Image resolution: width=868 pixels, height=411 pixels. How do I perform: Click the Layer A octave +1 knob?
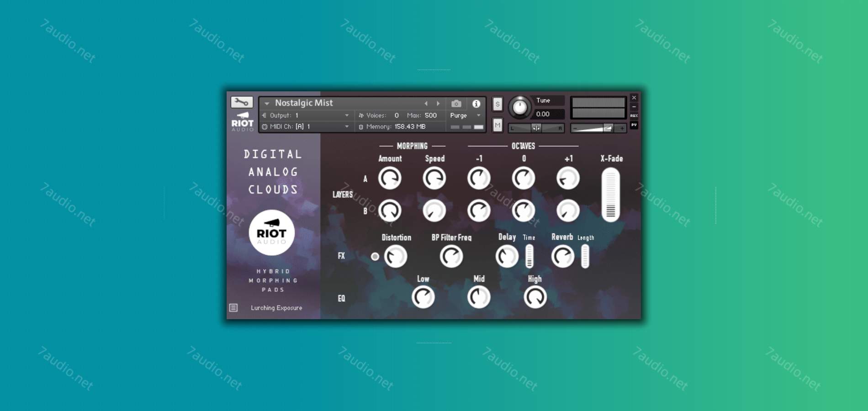click(x=568, y=178)
